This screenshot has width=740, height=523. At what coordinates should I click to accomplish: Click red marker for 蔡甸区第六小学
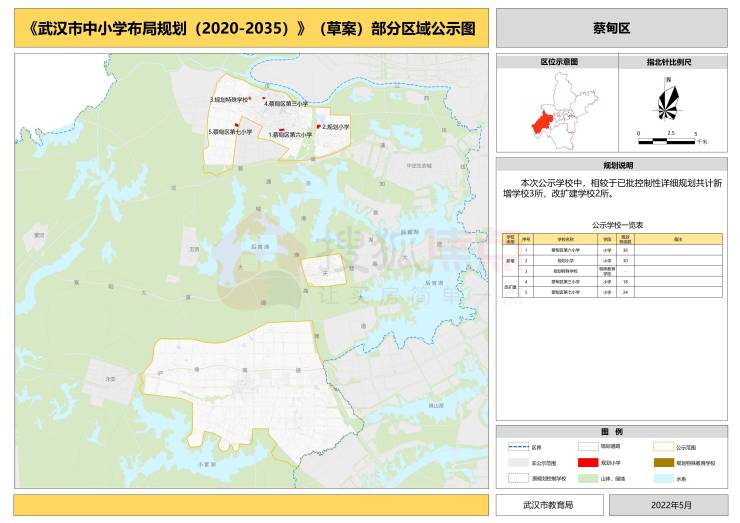tap(282, 128)
